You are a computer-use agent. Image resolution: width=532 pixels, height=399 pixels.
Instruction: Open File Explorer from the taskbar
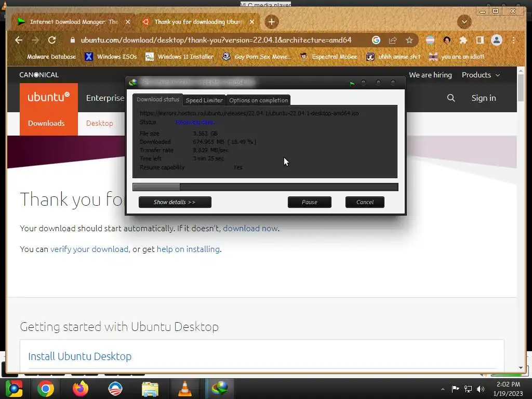tap(150, 389)
